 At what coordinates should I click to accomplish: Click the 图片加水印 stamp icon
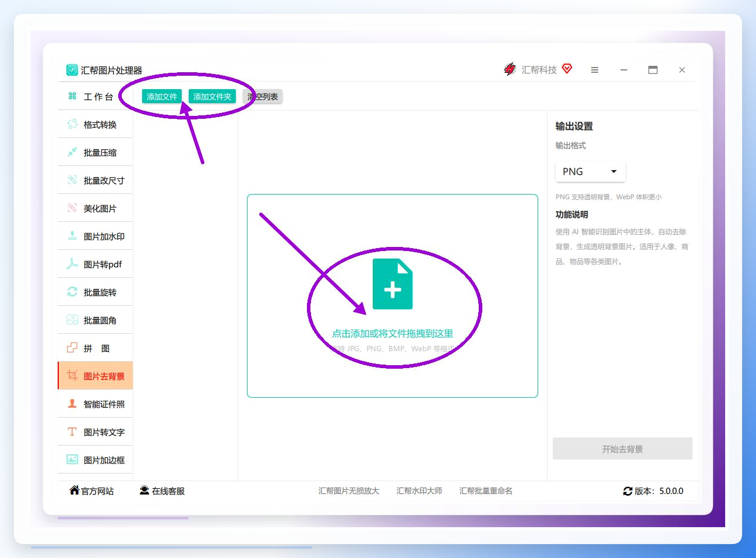(72, 236)
